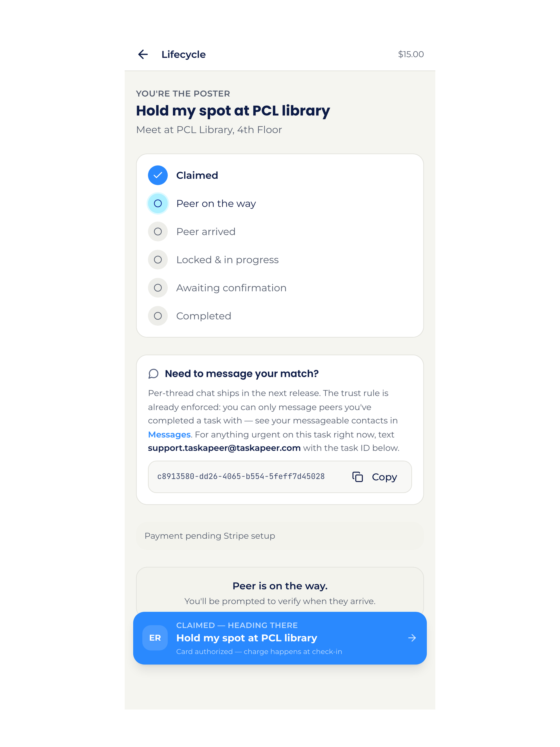
Task: Click the Lifecycle header title
Action: (x=183, y=54)
